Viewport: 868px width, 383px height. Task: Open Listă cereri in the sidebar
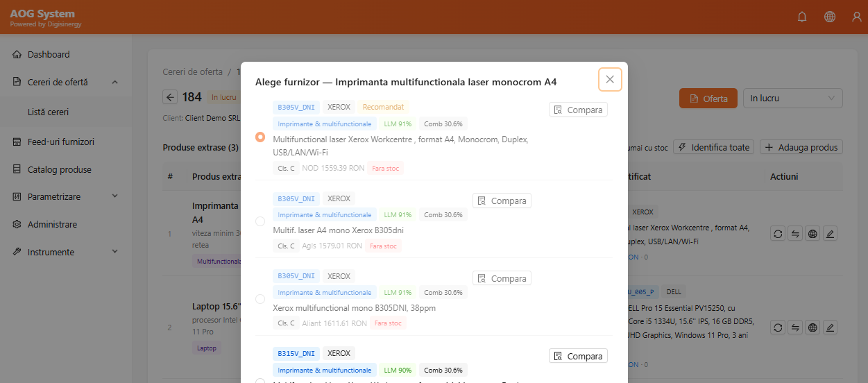48,112
